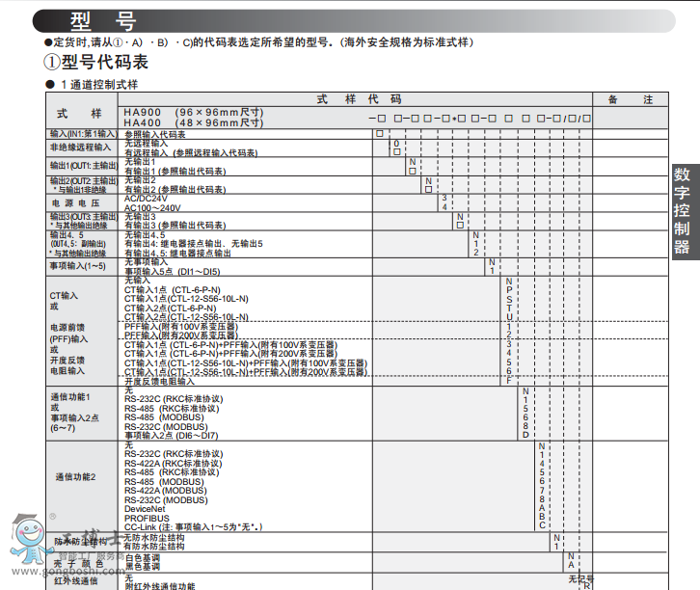
Task: Click the 型号代码表 heading text
Action: click(105, 63)
